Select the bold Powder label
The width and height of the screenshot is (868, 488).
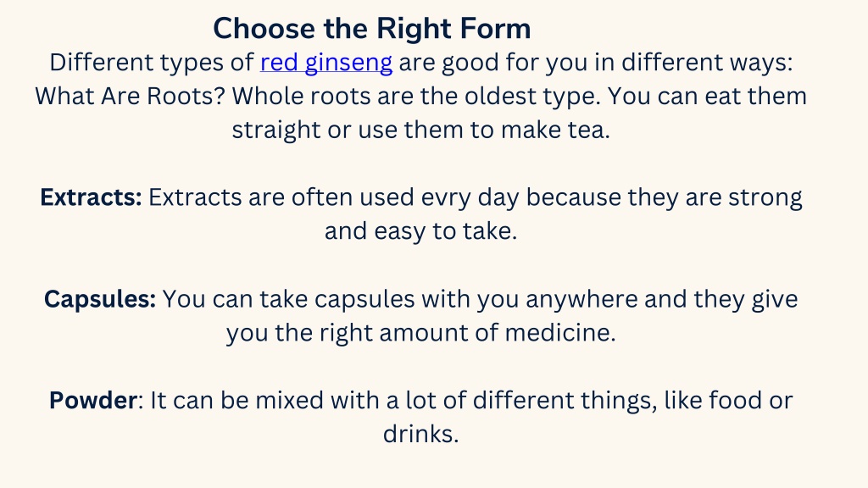(93, 400)
